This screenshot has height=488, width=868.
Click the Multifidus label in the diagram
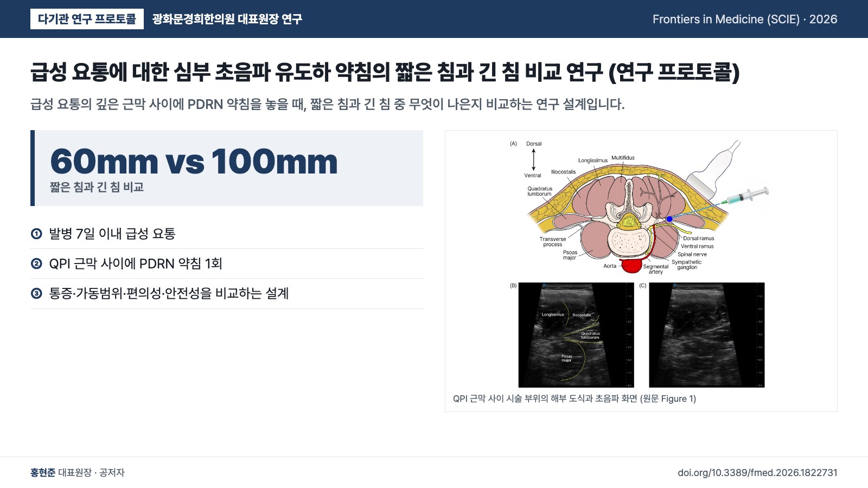click(x=623, y=158)
